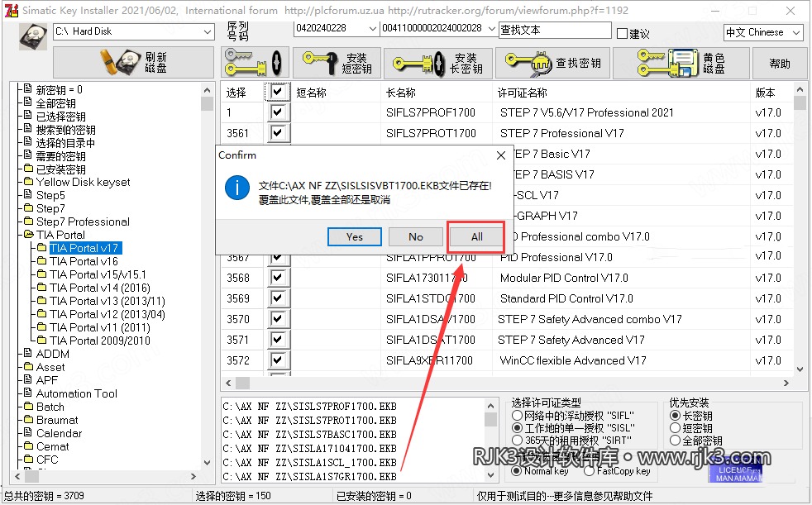Click the find key button
Image resolution: width=812 pixels, height=505 pixels.
552,63
